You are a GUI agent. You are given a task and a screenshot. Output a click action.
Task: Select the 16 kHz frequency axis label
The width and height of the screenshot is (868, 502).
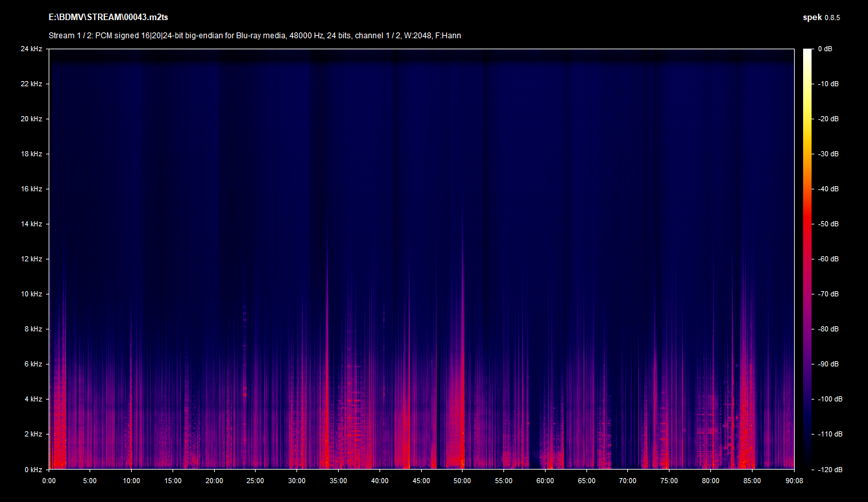click(x=31, y=189)
